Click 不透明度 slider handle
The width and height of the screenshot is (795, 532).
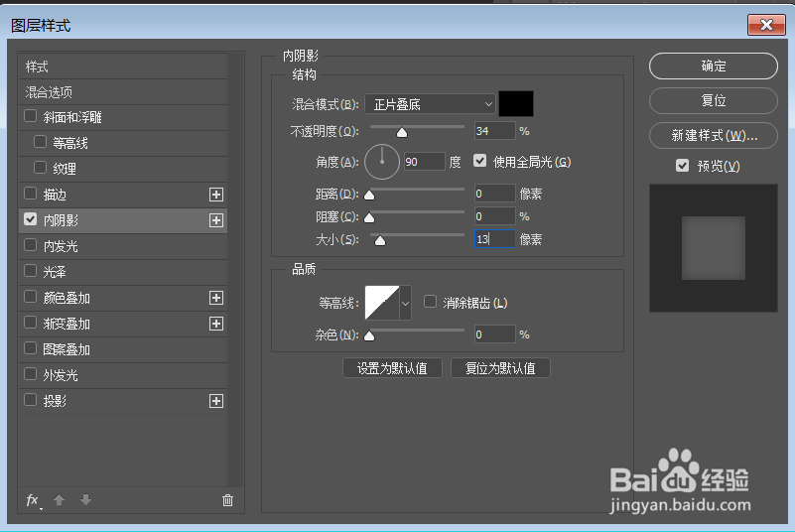coord(402,133)
